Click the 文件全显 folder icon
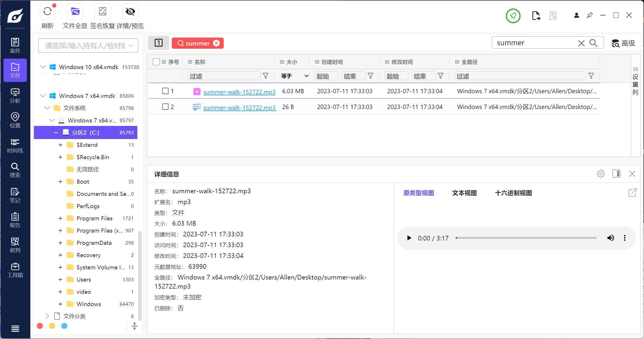This screenshot has height=339, width=644. click(75, 12)
